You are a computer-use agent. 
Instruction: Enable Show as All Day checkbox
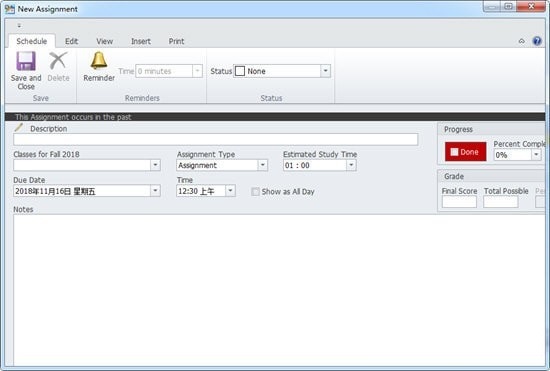[x=255, y=191]
